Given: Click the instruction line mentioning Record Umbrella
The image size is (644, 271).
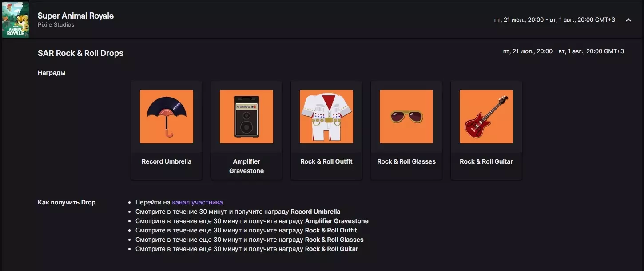Looking at the screenshot, I should tap(238, 212).
